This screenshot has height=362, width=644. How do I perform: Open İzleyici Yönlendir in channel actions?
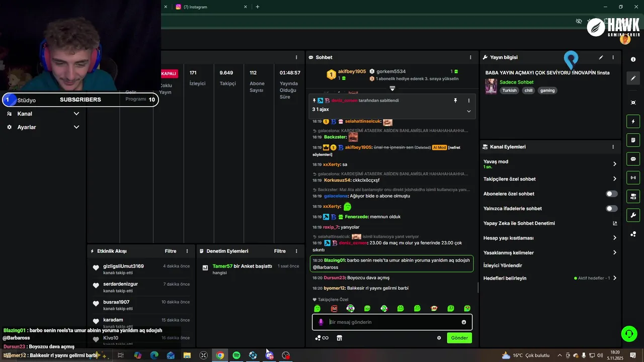pos(503,265)
